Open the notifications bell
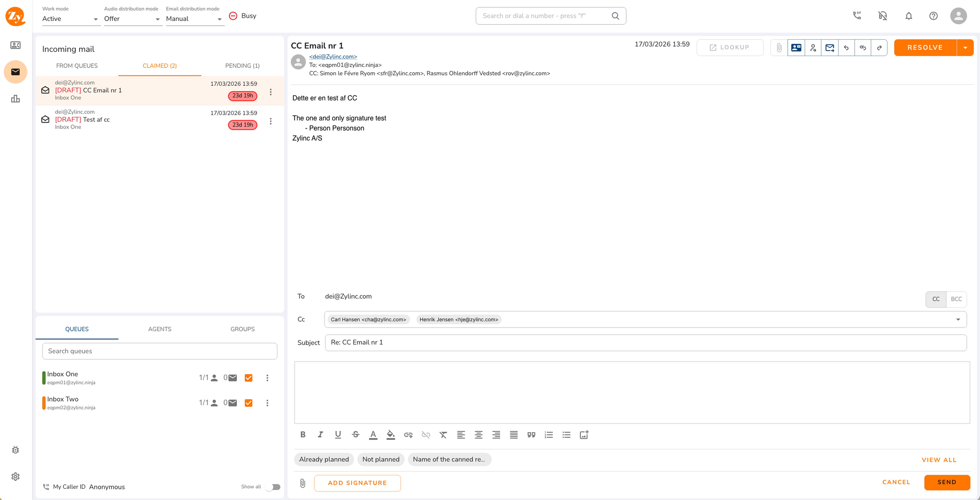Screen dimensions: 980x500 (x=908, y=16)
